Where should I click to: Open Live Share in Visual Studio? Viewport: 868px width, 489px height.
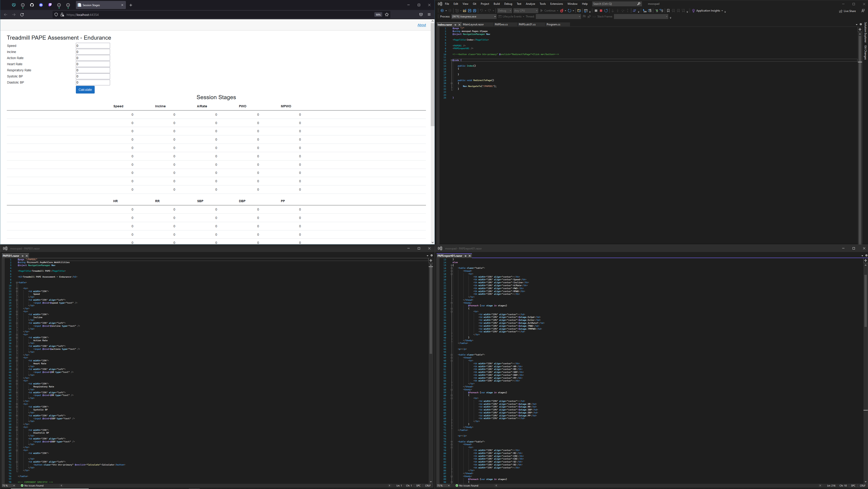(847, 11)
